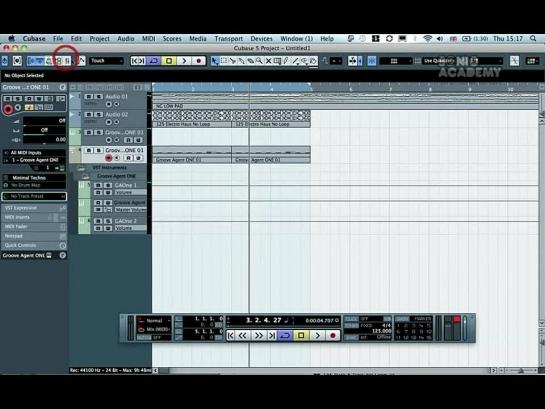
Task: Click Transport panel tempo value 125.000
Action: [x=381, y=331]
